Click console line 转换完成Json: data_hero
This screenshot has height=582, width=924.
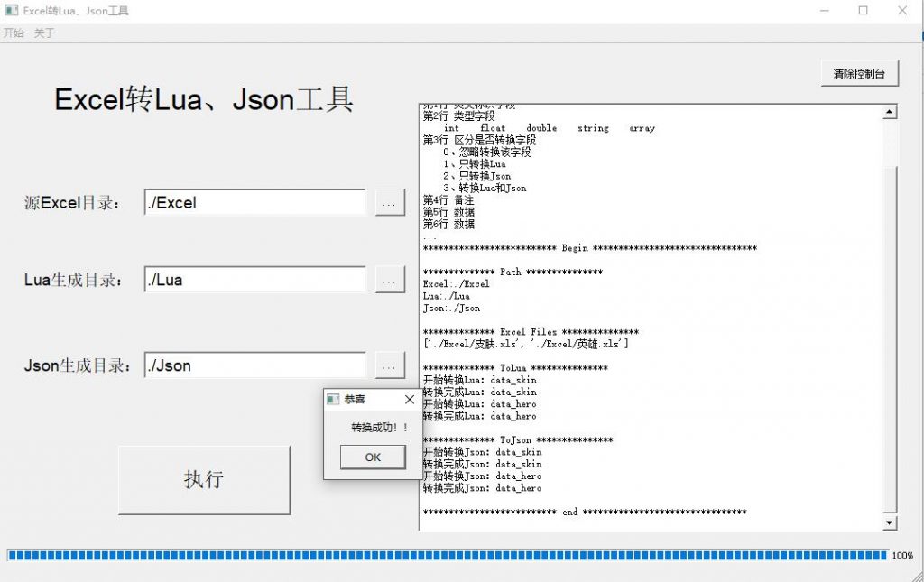pos(482,488)
